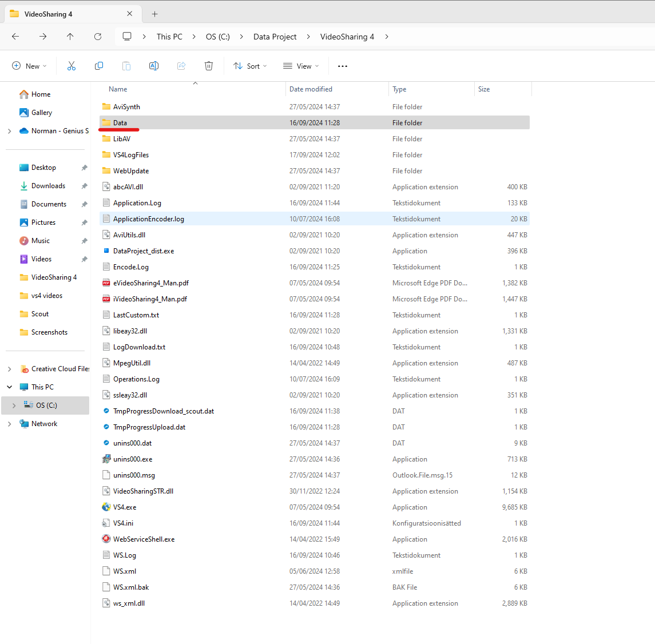Select the VideoSharingSTR.dll file
Viewport: 655px width, 644px height.
click(143, 491)
